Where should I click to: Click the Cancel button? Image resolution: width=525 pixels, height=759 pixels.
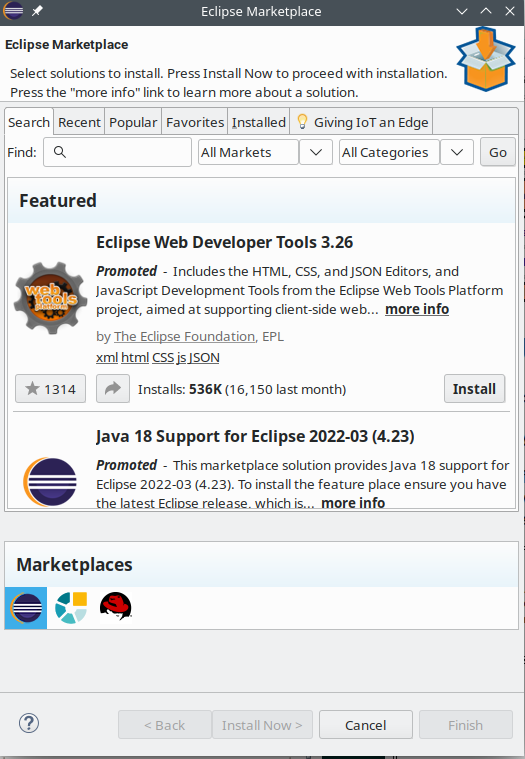pyautogui.click(x=366, y=725)
